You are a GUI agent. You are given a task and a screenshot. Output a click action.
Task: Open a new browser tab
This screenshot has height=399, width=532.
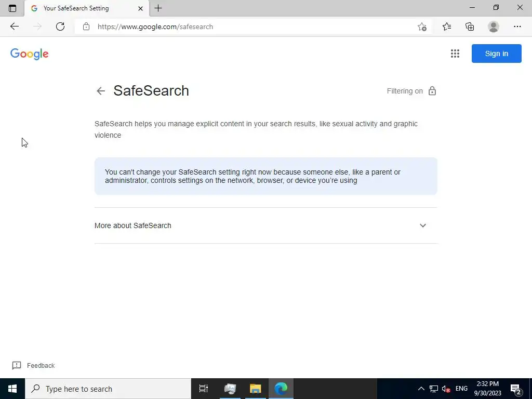pos(158,8)
